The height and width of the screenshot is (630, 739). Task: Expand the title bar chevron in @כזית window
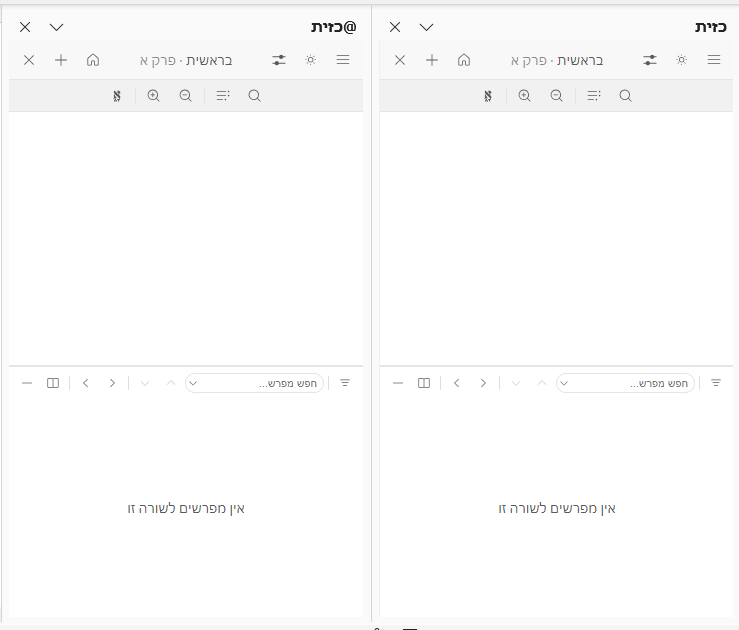pos(56,27)
